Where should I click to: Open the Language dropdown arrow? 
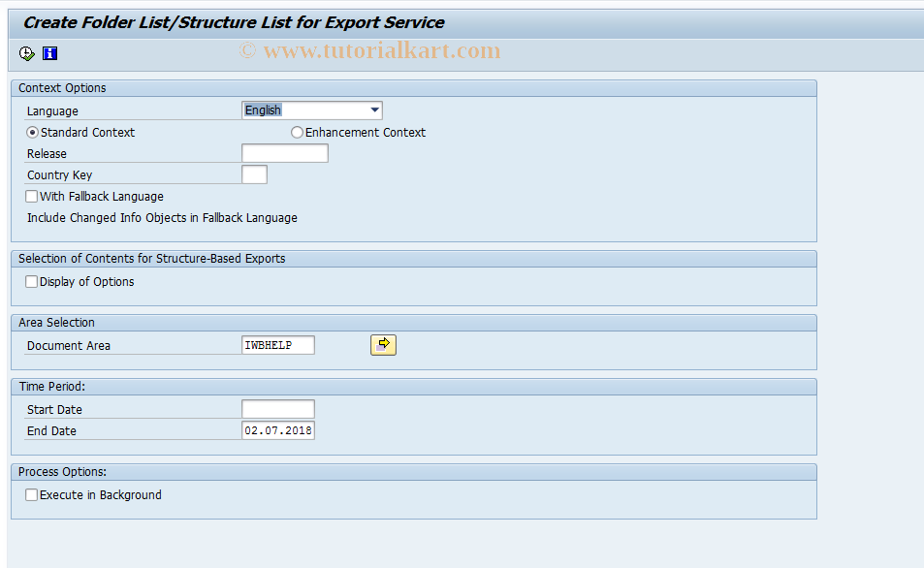[x=374, y=110]
